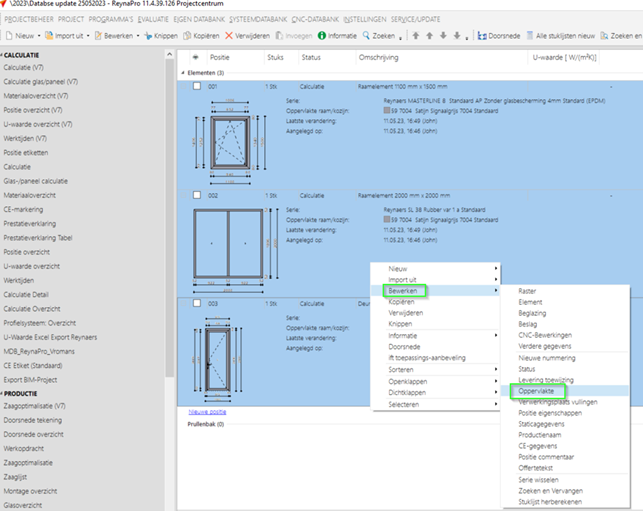Tick the checkbox for position 002
The image size is (643, 511).
pos(197,195)
